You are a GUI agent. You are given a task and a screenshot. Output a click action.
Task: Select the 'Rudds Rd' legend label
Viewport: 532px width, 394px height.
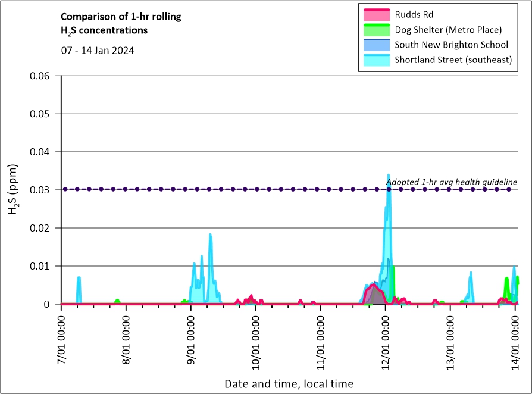pos(414,14)
